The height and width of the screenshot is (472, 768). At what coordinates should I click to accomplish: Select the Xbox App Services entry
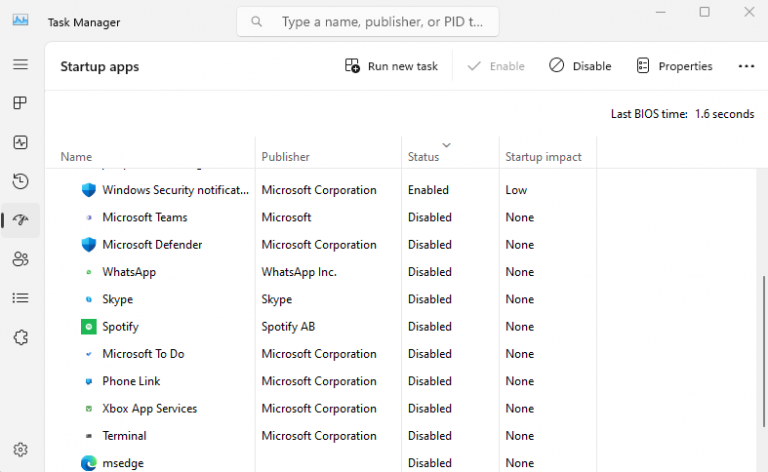pyautogui.click(x=149, y=408)
